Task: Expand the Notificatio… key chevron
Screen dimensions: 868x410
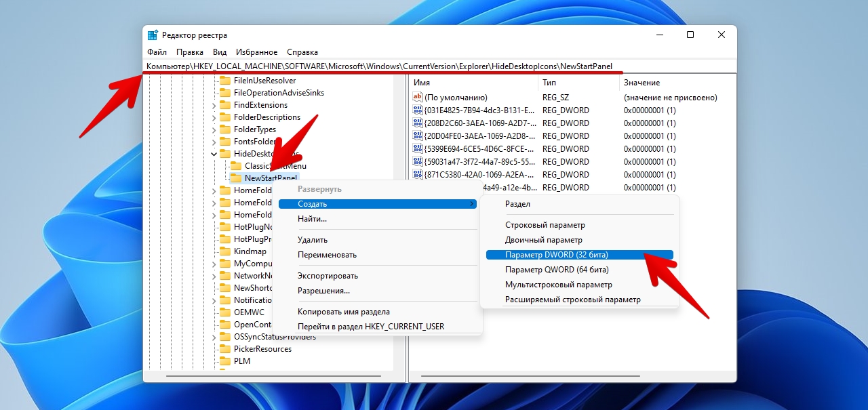Action: [x=214, y=300]
